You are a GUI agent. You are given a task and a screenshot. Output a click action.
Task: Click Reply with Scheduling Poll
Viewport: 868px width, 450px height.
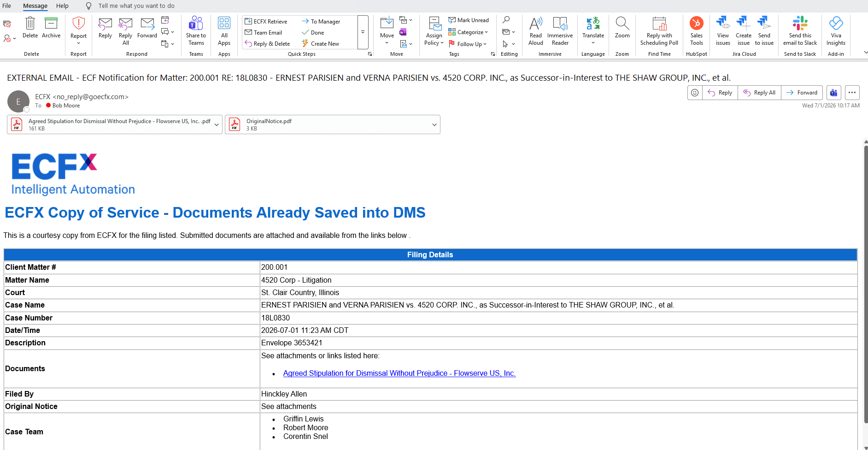[x=659, y=31]
